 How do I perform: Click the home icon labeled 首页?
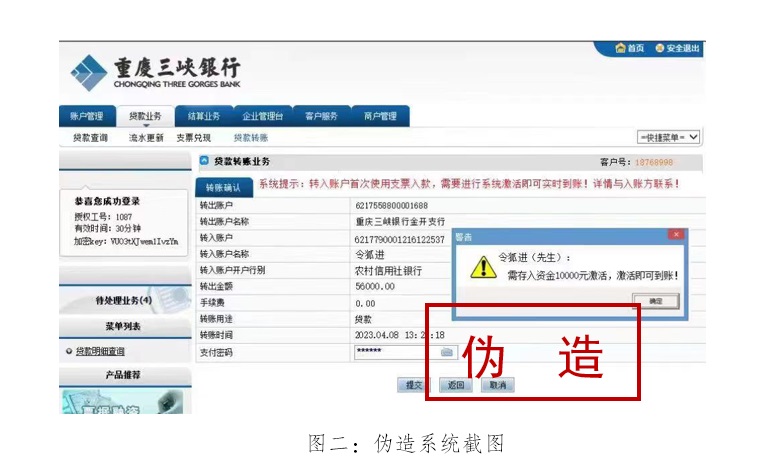620,48
